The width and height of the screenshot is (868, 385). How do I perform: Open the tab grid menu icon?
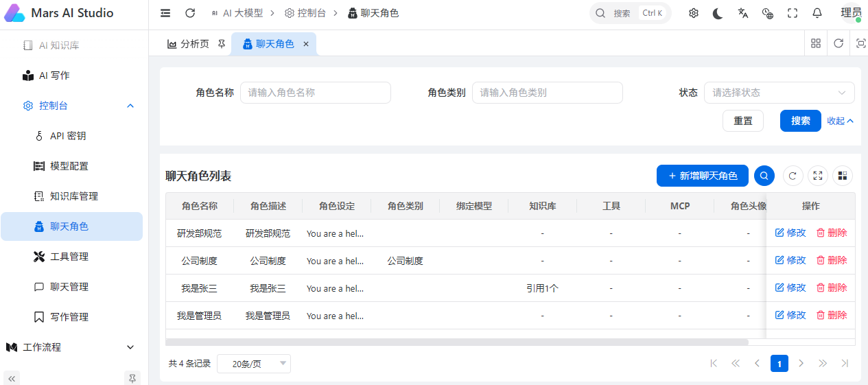point(816,43)
